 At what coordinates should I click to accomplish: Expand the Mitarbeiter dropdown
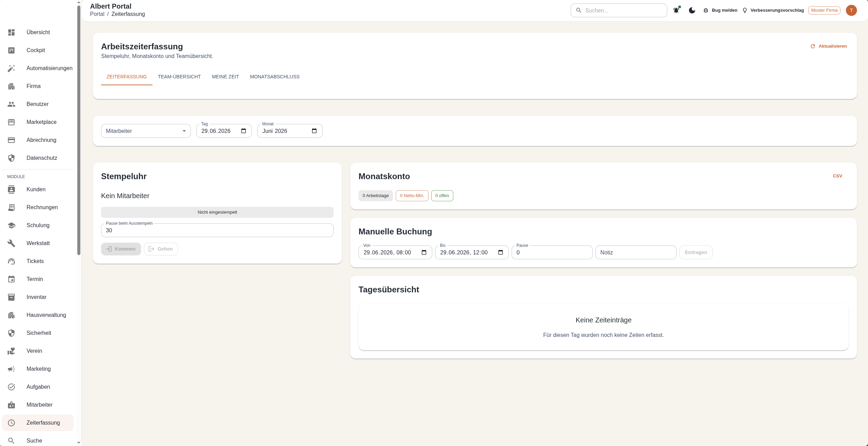tap(146, 131)
